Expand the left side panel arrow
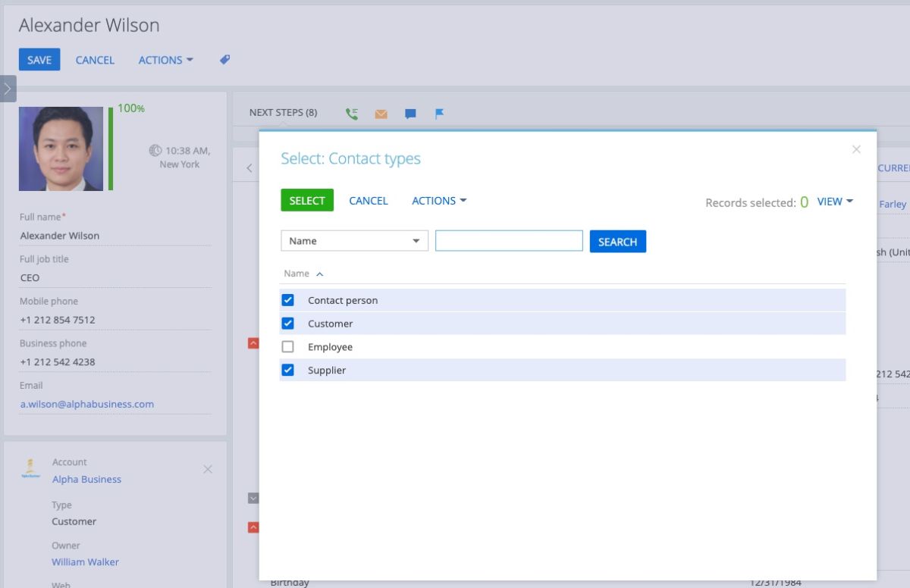 8,89
